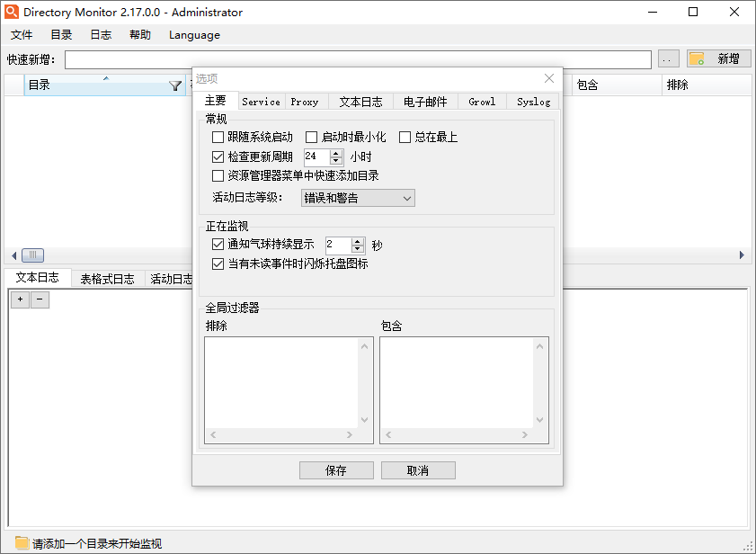Switch to the Service tab
This screenshot has height=554, width=756.
point(261,102)
